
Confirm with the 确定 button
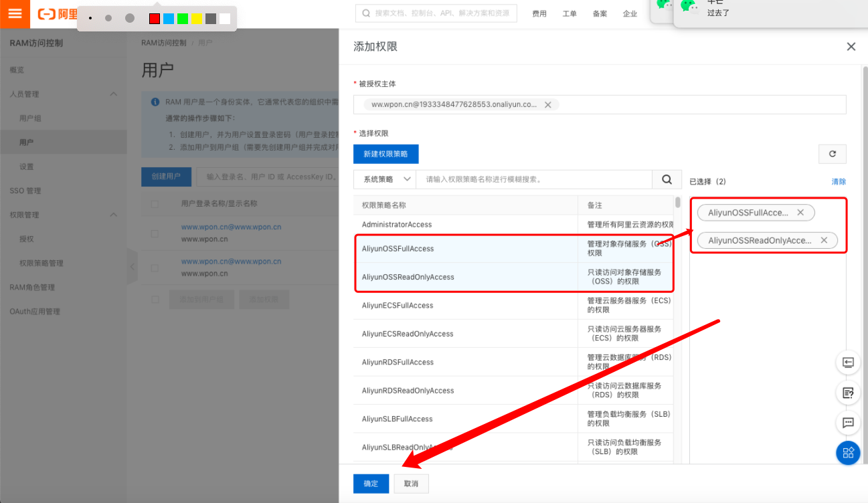point(371,484)
